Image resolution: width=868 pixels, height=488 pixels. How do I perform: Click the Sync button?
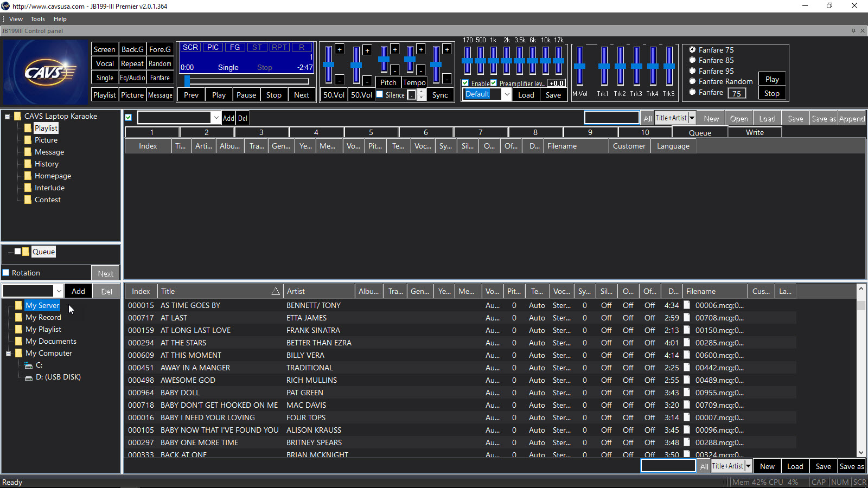440,95
